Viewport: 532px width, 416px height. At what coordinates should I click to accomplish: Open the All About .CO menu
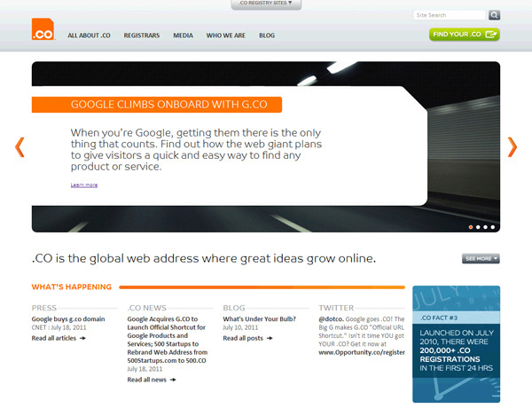pos(89,35)
